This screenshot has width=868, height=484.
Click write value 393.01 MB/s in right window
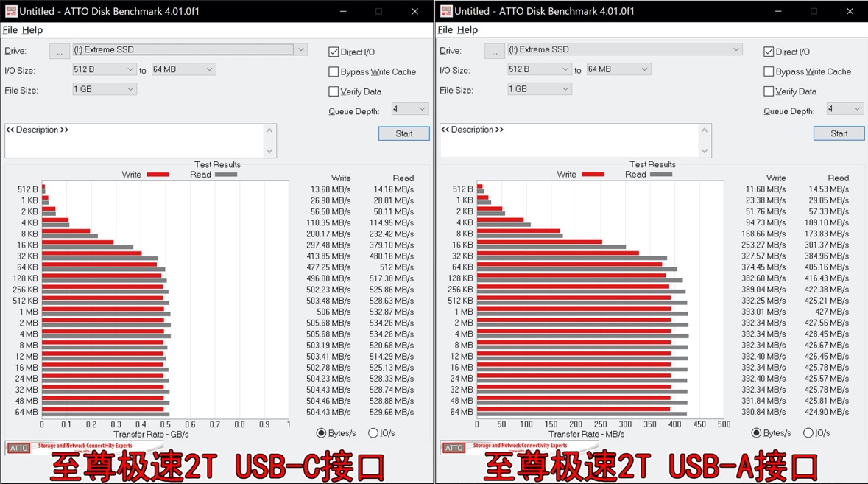(x=763, y=312)
